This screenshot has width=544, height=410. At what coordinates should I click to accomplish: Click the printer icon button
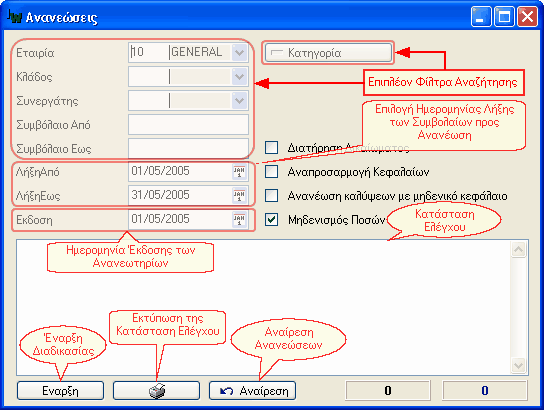(x=156, y=391)
